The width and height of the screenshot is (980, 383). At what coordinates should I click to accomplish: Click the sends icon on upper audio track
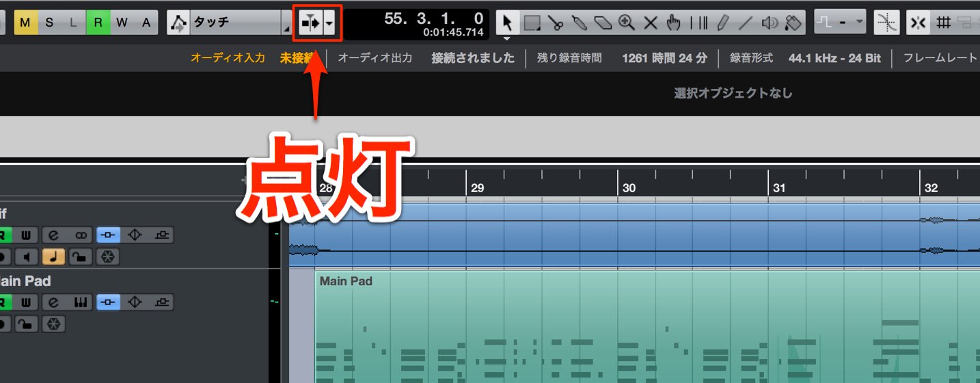click(x=161, y=235)
